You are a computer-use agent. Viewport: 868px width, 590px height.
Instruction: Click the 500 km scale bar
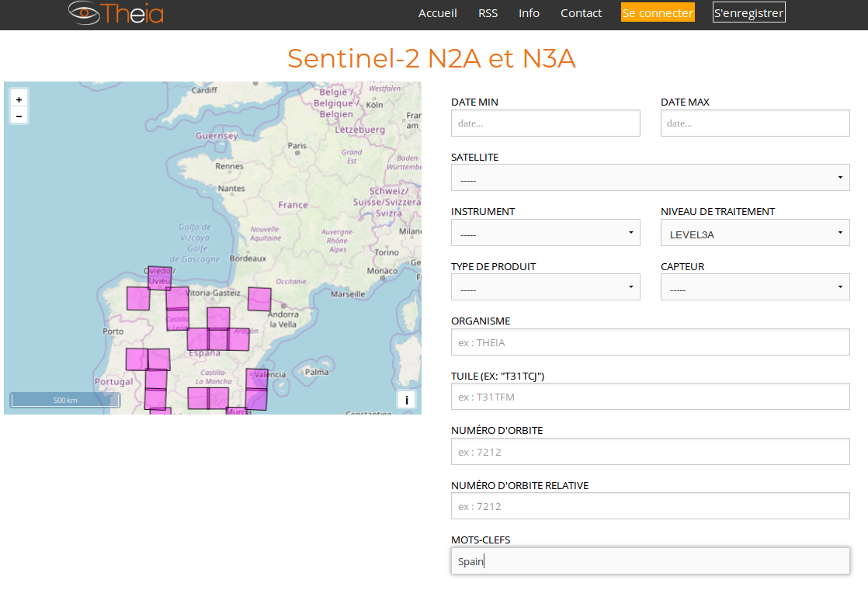point(64,400)
